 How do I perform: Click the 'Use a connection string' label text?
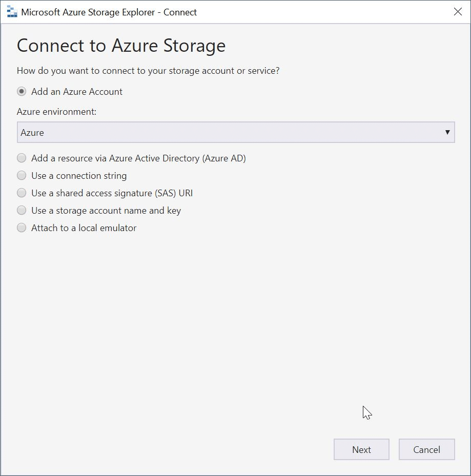[79, 176]
